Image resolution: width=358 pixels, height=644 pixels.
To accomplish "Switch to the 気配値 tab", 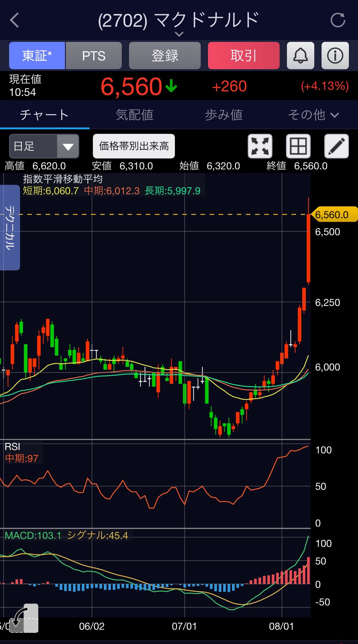I will click(x=134, y=115).
